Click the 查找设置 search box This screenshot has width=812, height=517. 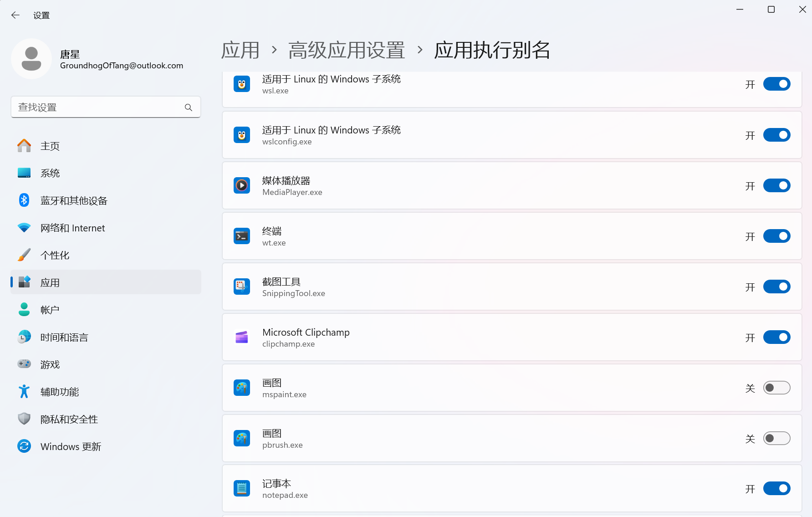coord(98,107)
